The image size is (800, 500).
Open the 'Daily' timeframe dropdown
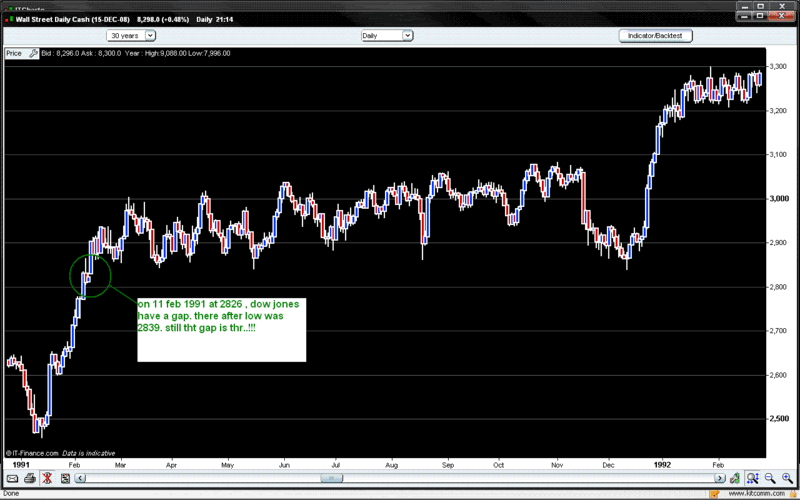tap(386, 35)
